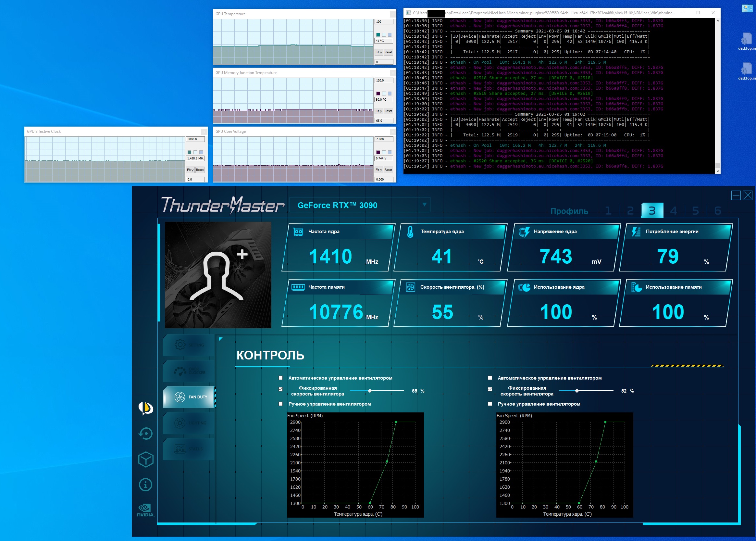756x541 pixels.
Task: Toggle right fixed fan speed checkbox
Action: pyautogui.click(x=490, y=389)
